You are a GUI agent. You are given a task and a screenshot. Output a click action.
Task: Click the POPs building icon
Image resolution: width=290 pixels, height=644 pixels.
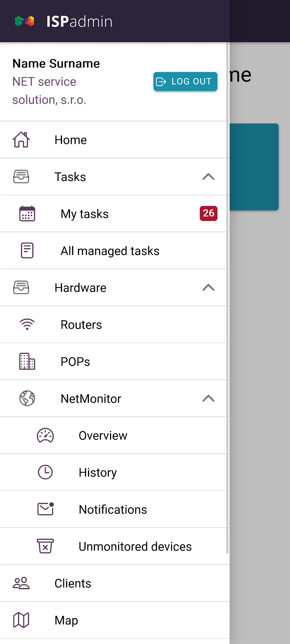[27, 362]
